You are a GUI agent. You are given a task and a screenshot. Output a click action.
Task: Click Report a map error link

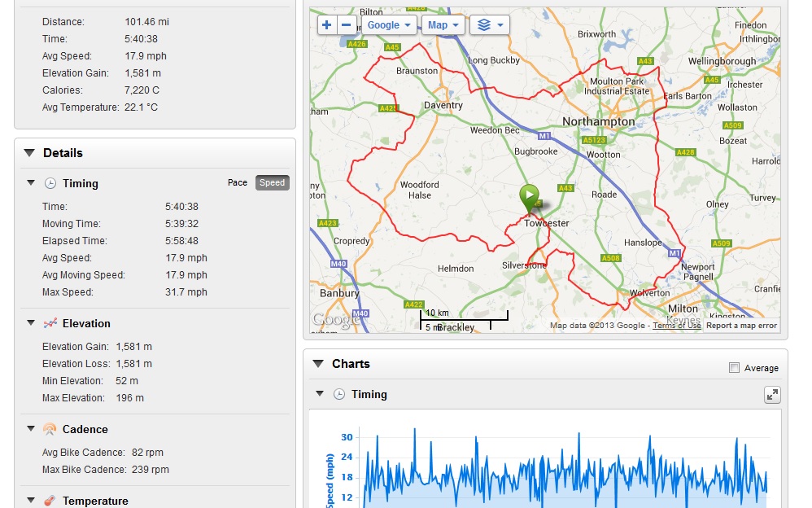point(741,326)
